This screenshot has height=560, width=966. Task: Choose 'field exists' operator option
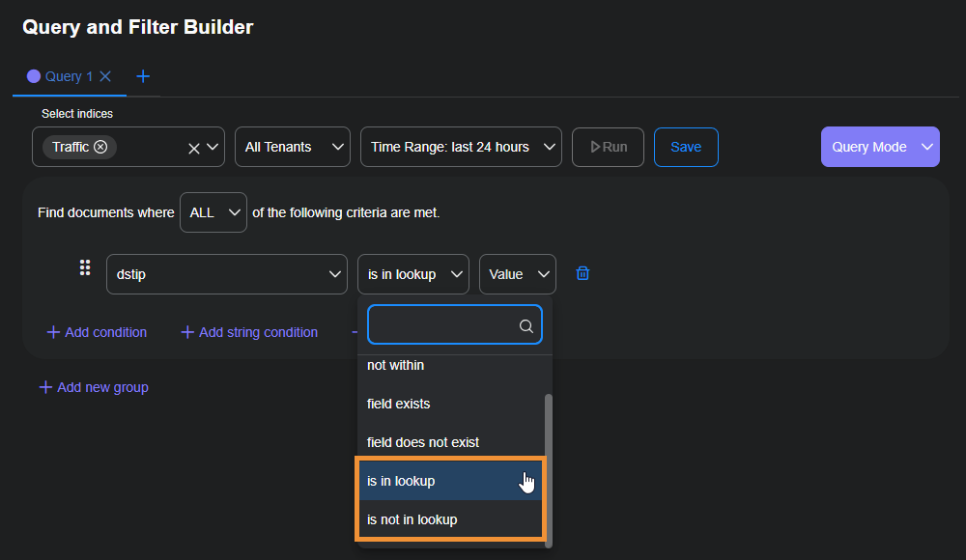[x=399, y=404]
